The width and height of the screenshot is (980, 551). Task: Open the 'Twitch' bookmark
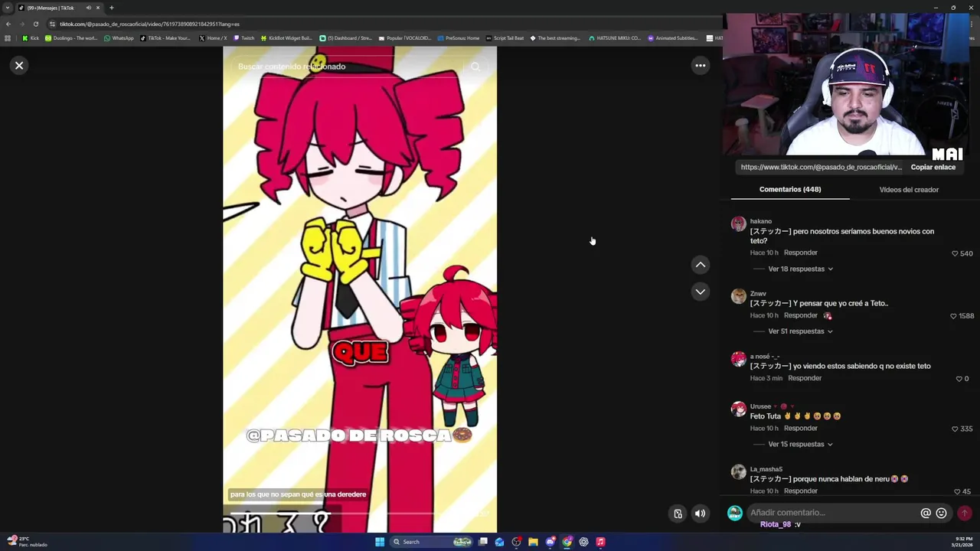click(x=244, y=38)
